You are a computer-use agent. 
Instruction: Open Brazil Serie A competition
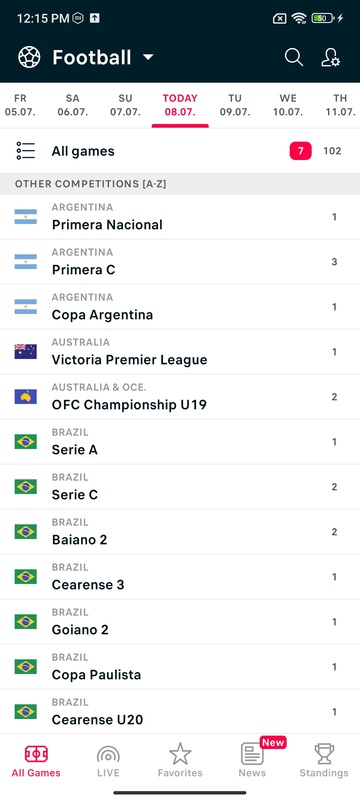click(180, 441)
